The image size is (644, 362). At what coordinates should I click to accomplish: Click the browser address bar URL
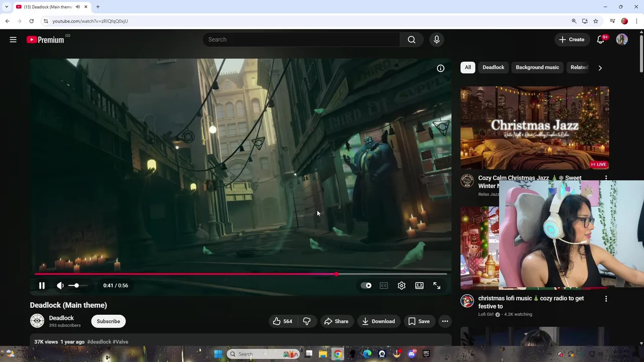(x=90, y=21)
